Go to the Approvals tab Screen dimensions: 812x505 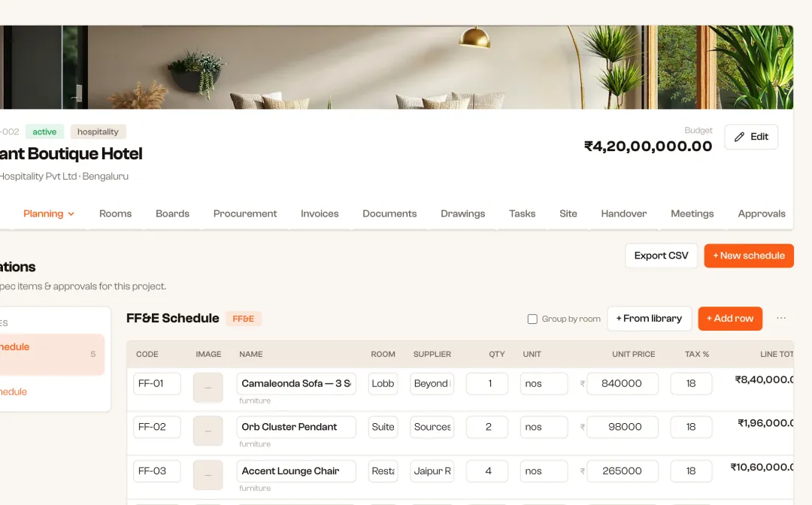pos(761,213)
